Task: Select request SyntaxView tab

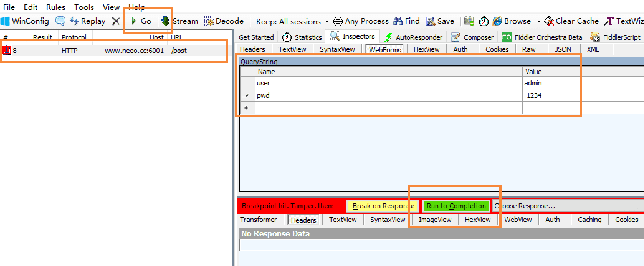Action: coord(337,49)
